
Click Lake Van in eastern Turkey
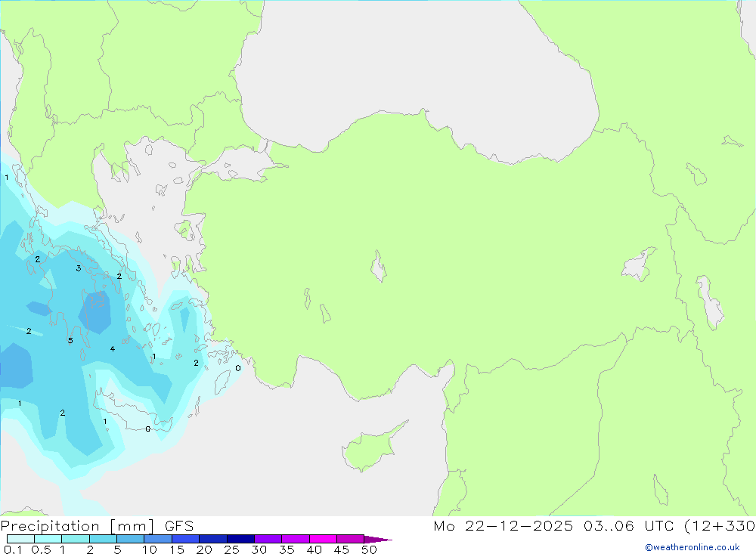coord(638,265)
